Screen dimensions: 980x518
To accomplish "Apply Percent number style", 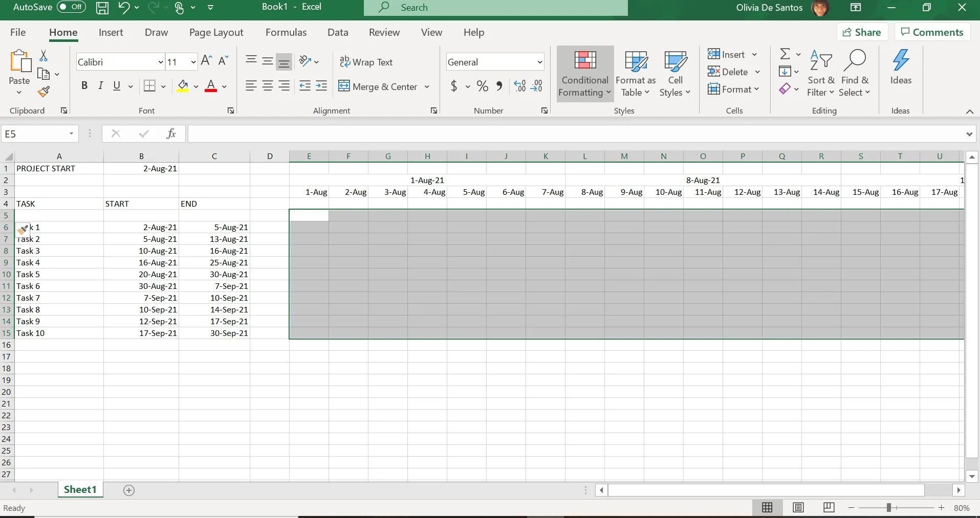I will [x=482, y=86].
